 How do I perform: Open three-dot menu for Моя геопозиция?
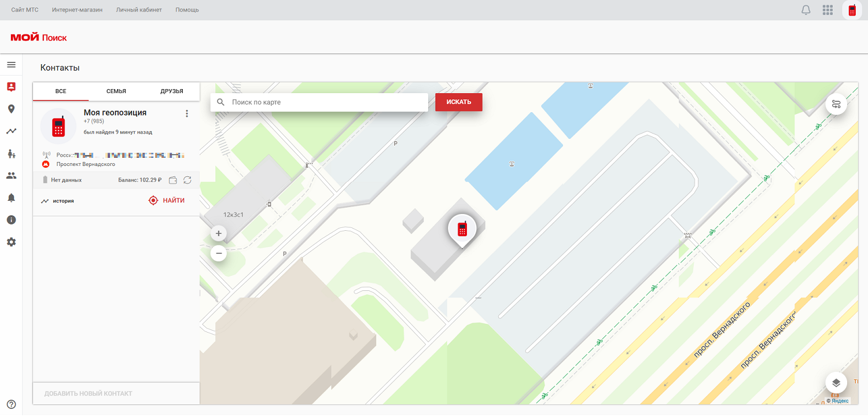[187, 114]
